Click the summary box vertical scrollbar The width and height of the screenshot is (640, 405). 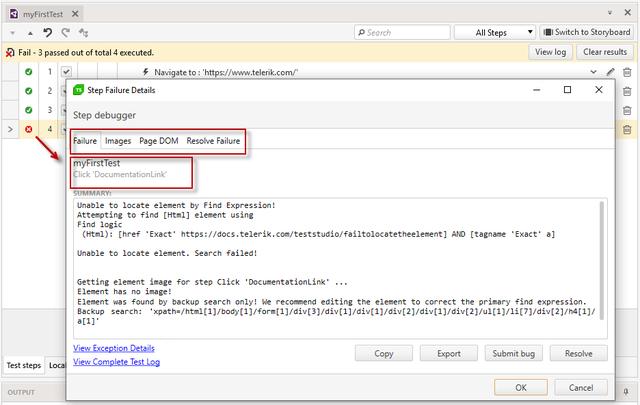[602, 260]
